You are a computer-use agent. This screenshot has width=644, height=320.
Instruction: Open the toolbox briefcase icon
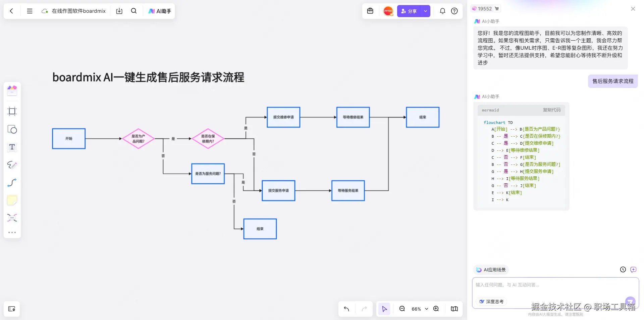(x=370, y=11)
